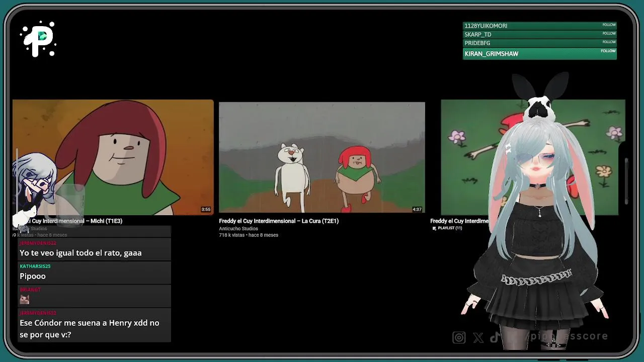The height and width of the screenshot is (362, 644).
Task: Select 1128YUIKOMORI in the followers list
Action: point(539,26)
